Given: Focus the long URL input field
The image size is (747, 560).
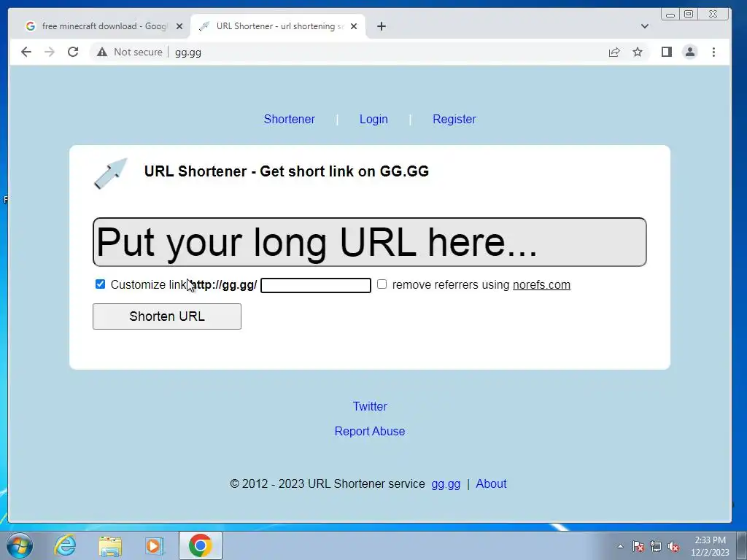Looking at the screenshot, I should [x=369, y=242].
